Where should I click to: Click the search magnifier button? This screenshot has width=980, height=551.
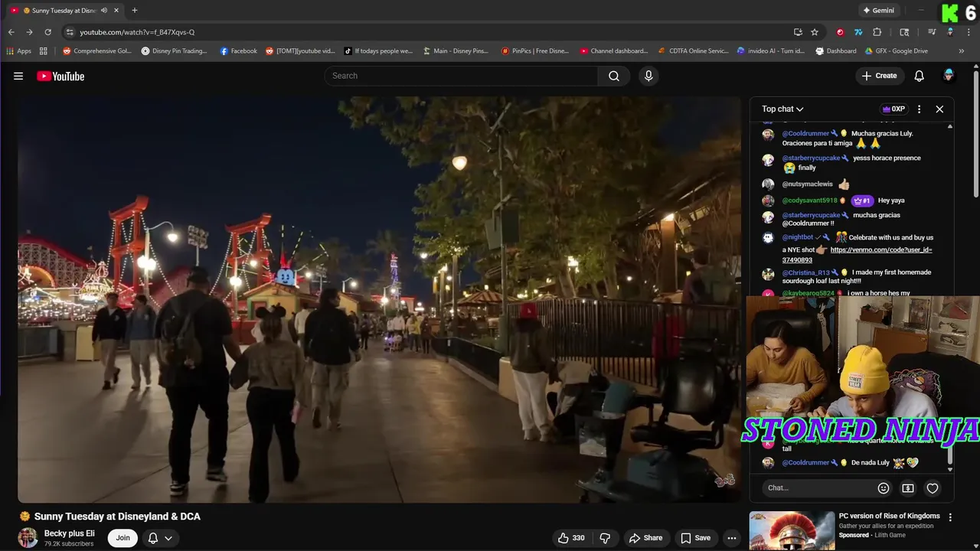(x=614, y=76)
